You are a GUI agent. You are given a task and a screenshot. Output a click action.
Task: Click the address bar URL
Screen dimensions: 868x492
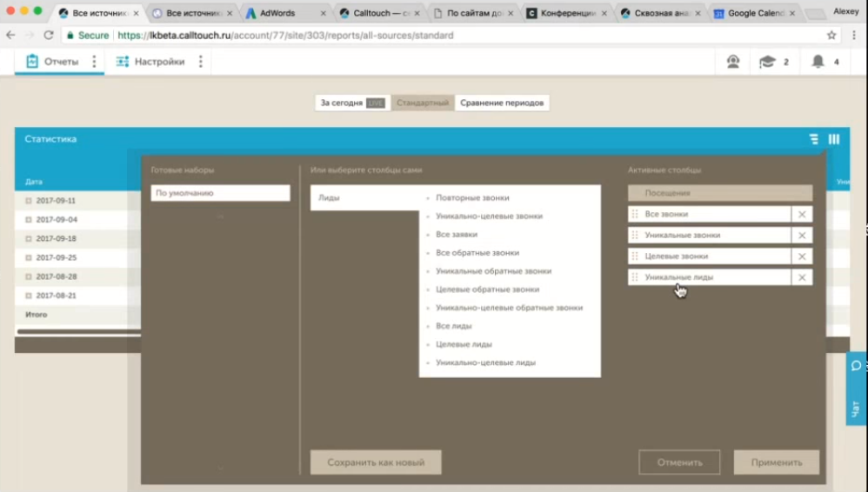coord(285,36)
